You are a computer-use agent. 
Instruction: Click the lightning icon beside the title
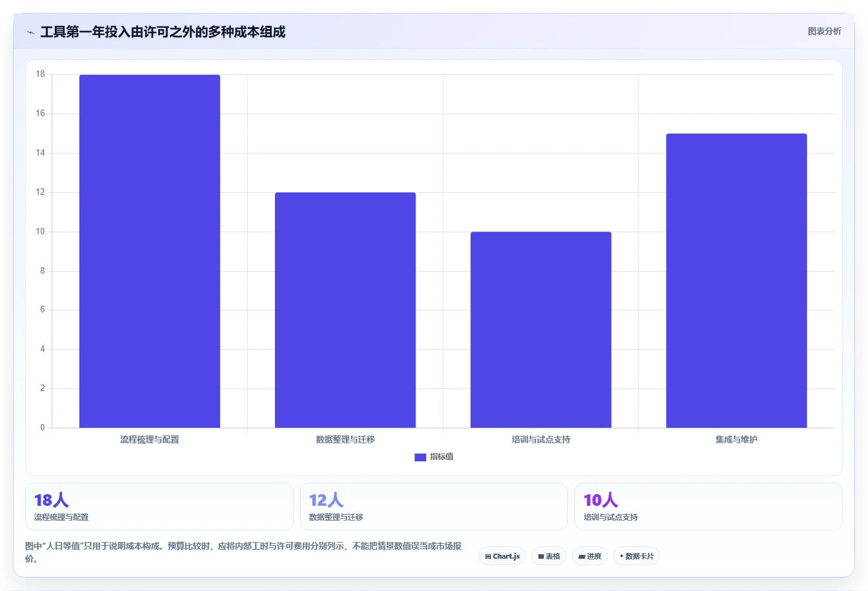click(x=30, y=32)
